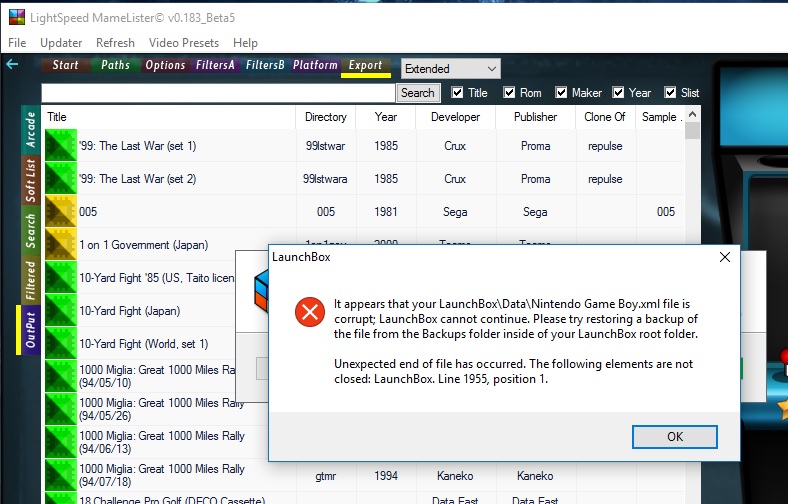The height and width of the screenshot is (504, 788).
Task: Select the Soft List side tab
Action: [x=31, y=180]
